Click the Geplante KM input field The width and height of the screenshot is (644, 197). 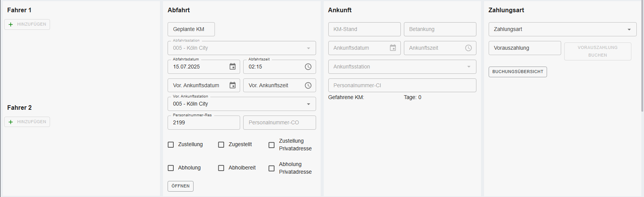[x=191, y=29]
